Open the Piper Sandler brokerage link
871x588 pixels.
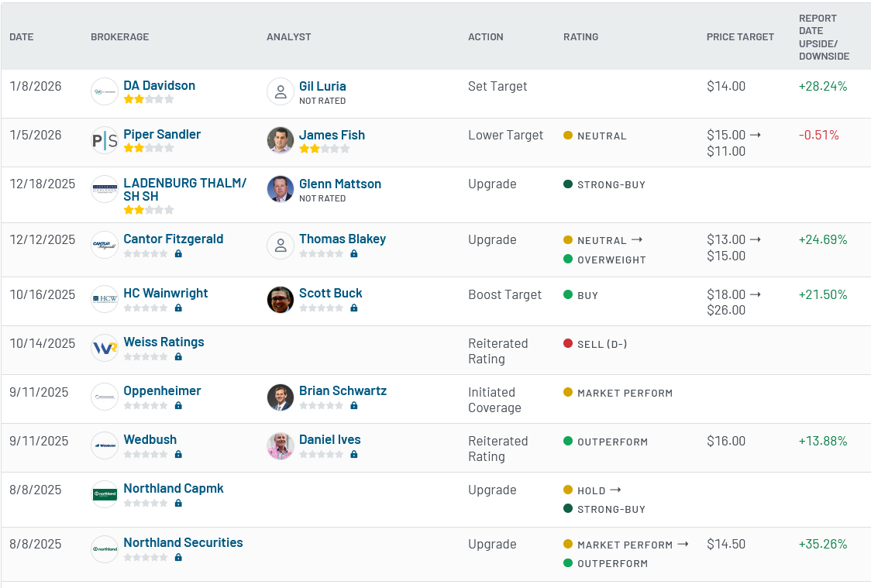162,134
